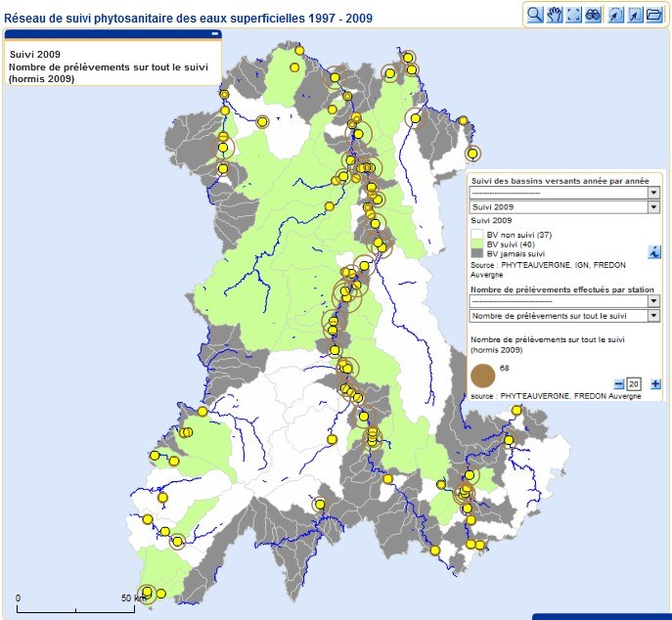This screenshot has height=620, width=672.
Task: Click the symbol size field showing 20
Action: click(634, 383)
